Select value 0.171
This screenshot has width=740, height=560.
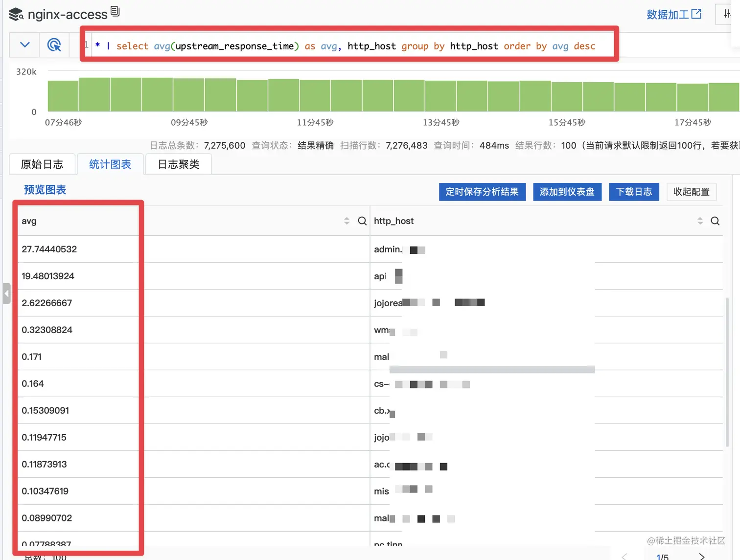pos(31,357)
